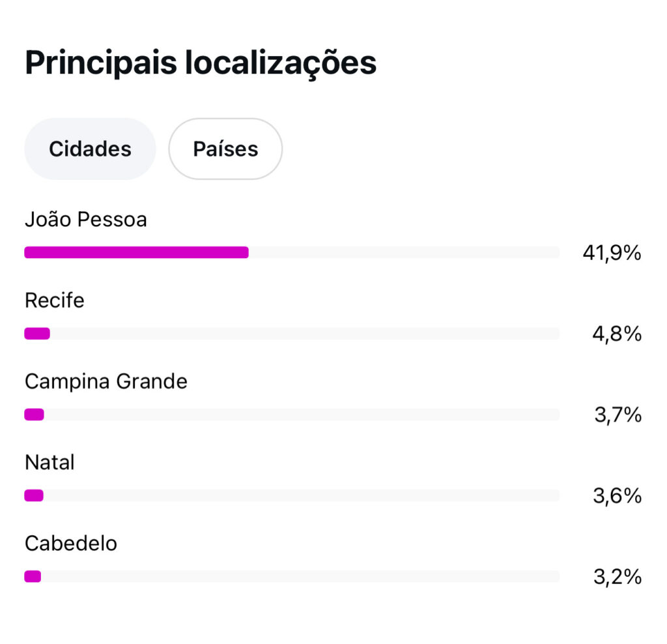Click the magenta fill of João Pessoa bar
This screenshot has width=667, height=644.
(136, 252)
